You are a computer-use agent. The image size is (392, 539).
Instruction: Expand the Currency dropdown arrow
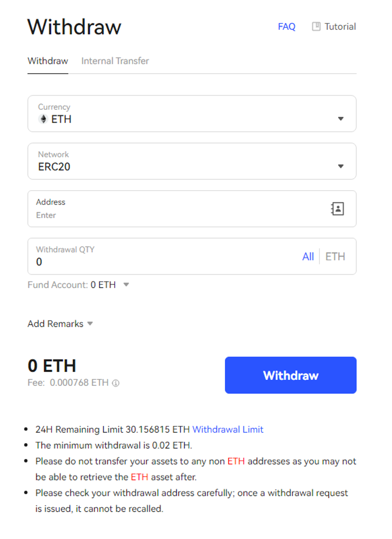coord(341,119)
